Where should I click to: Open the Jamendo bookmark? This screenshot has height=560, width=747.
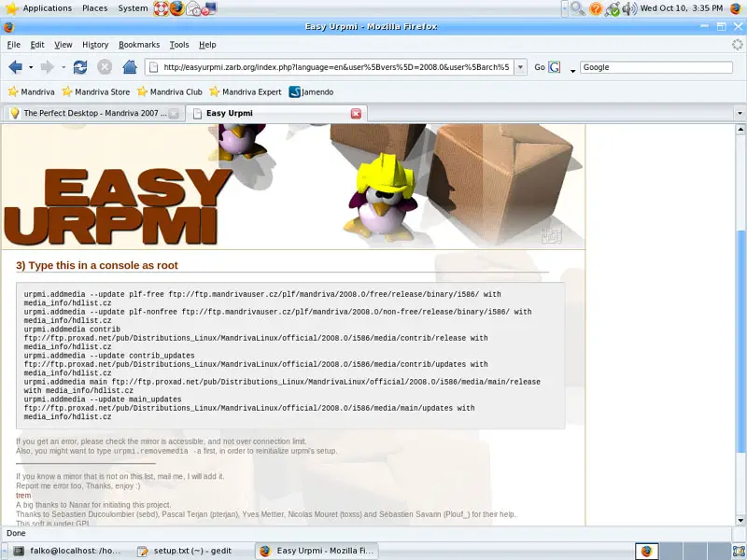point(311,91)
